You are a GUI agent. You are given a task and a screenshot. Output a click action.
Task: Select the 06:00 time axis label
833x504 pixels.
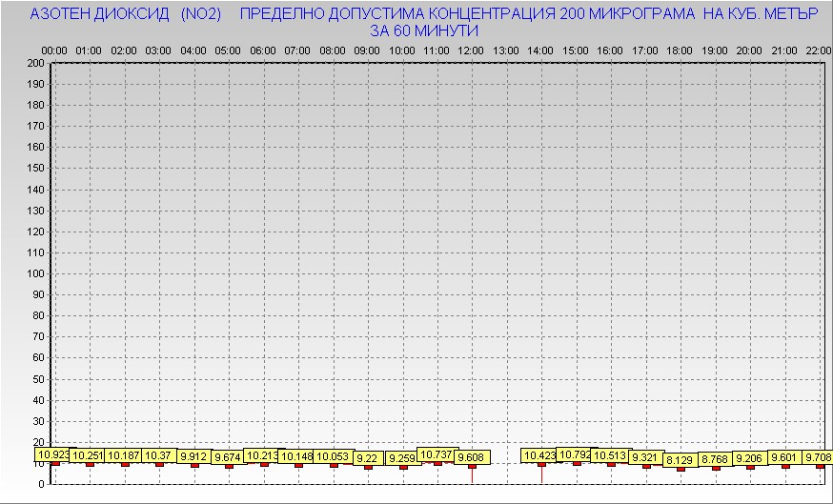(x=263, y=50)
